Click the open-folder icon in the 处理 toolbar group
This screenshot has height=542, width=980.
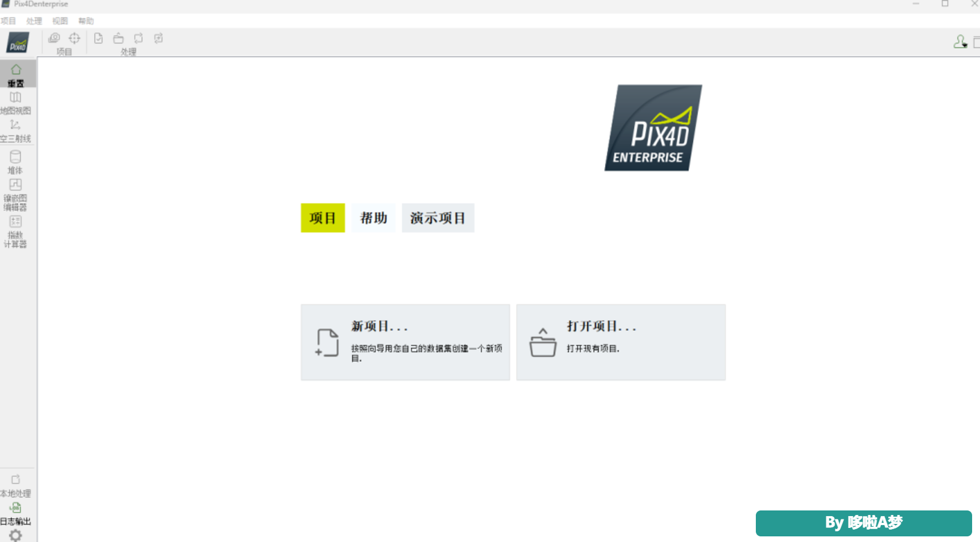click(118, 38)
